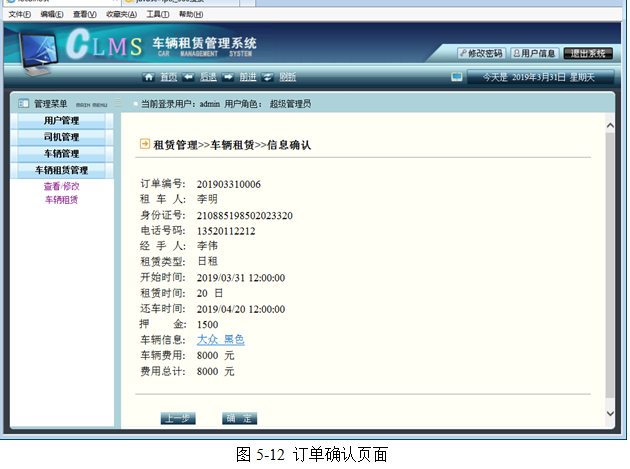Click the CLMS monitor logo
This screenshot has width=630, height=469.
[x=39, y=53]
